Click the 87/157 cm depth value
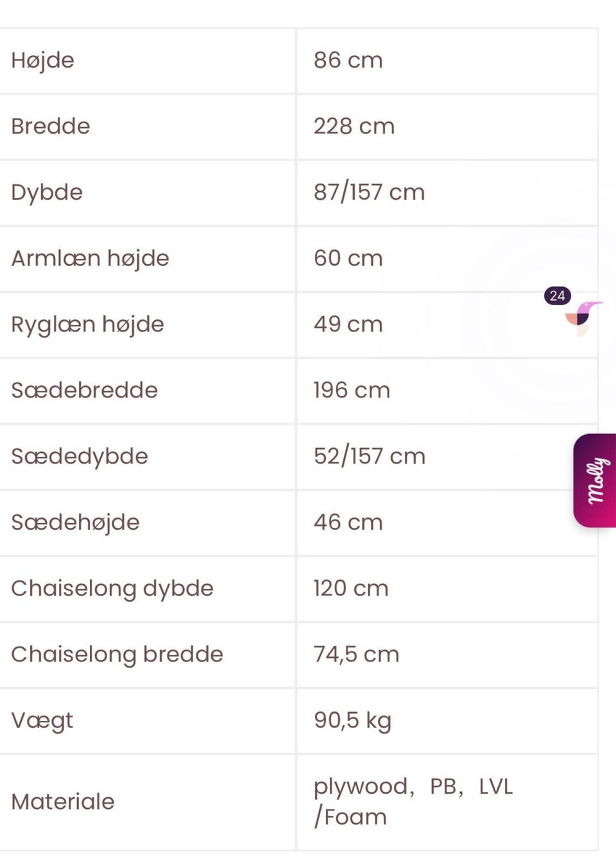 369,193
